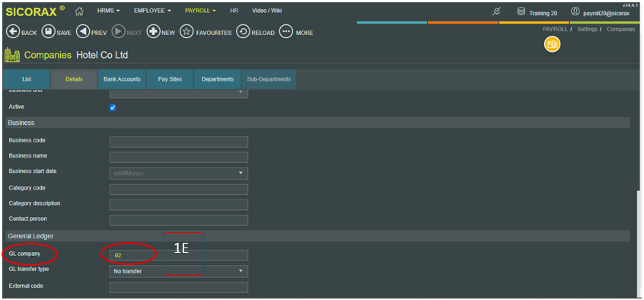Screen dimensions: 644x300
Task: Click the v14.4.1 version label
Action: click(630, 5)
